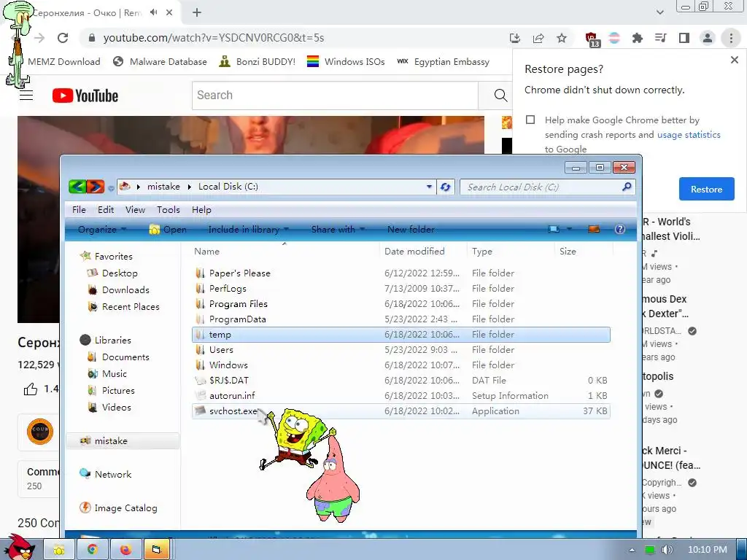This screenshot has height=560, width=747.
Task: Open the Bonzi BUDDY! bookmark
Action: pos(258,61)
